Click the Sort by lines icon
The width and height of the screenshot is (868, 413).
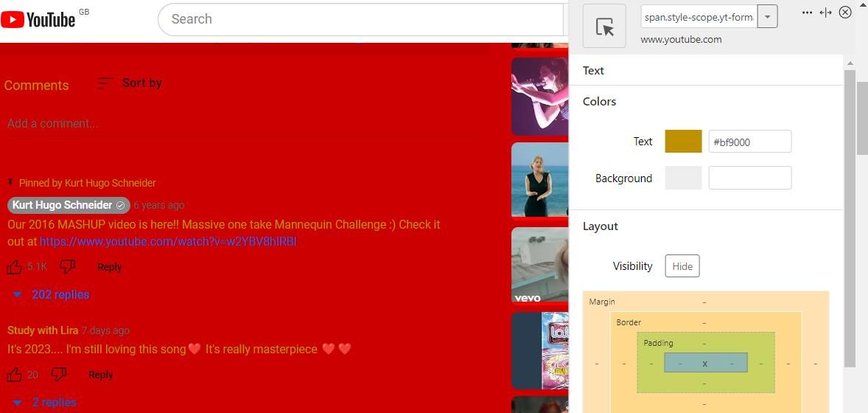[105, 83]
